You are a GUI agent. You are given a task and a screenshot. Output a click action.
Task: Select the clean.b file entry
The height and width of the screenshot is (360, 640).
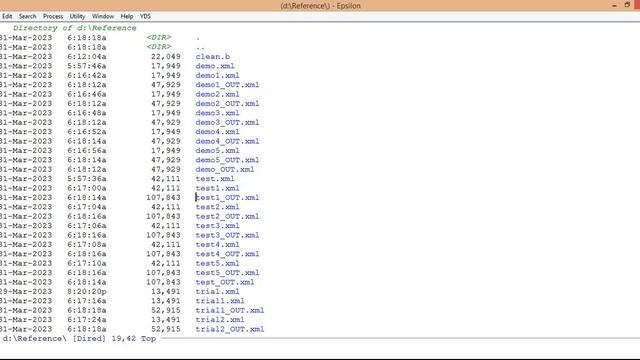pos(213,57)
